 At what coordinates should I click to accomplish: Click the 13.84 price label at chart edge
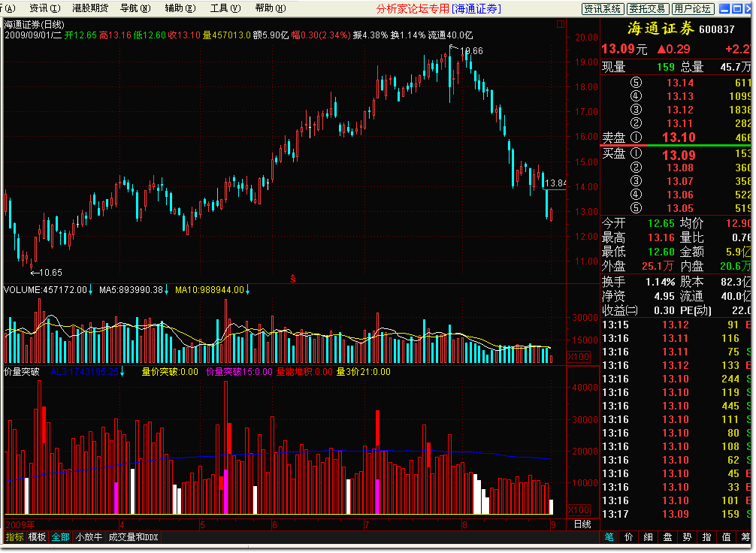[x=555, y=183]
